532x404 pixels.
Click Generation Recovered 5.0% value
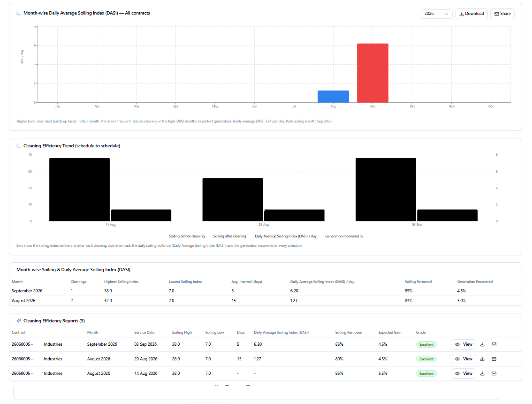[x=462, y=301]
